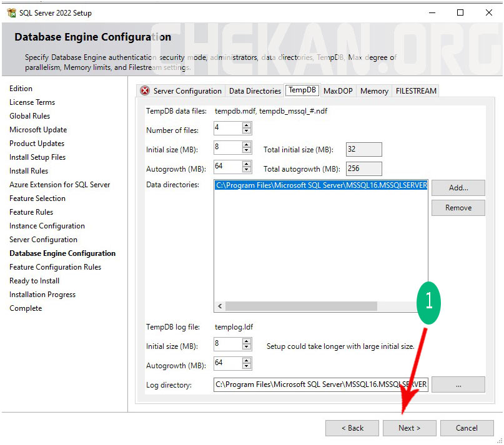This screenshot has height=445, width=504.
Task: Switch to the Data Directories tab
Action: pyautogui.click(x=255, y=91)
